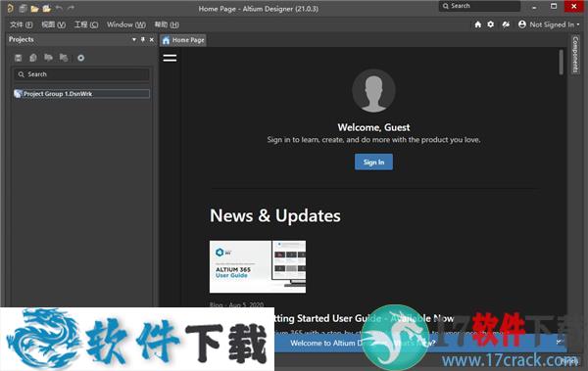Click the undo arrow in title bar
Viewport: 588px width, 371px height.
click(x=59, y=8)
